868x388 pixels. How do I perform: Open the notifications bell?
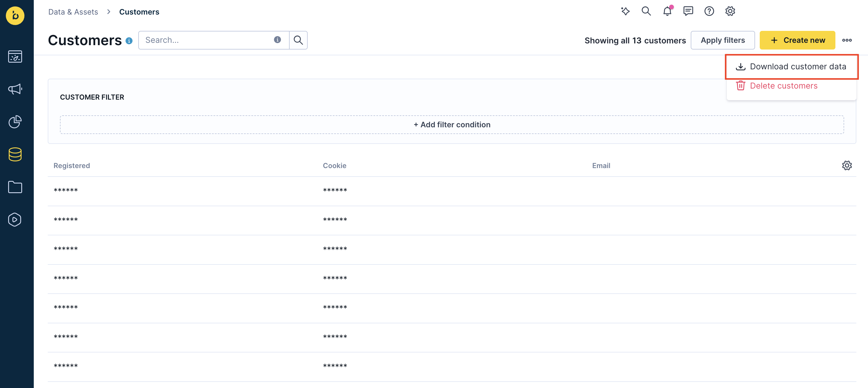[667, 11]
